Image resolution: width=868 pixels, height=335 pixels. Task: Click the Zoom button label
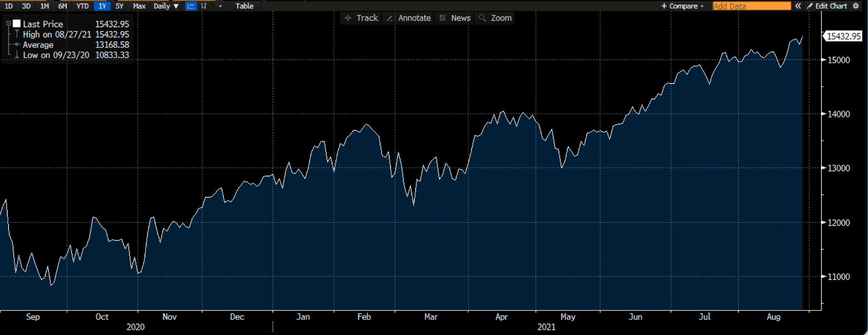point(501,18)
